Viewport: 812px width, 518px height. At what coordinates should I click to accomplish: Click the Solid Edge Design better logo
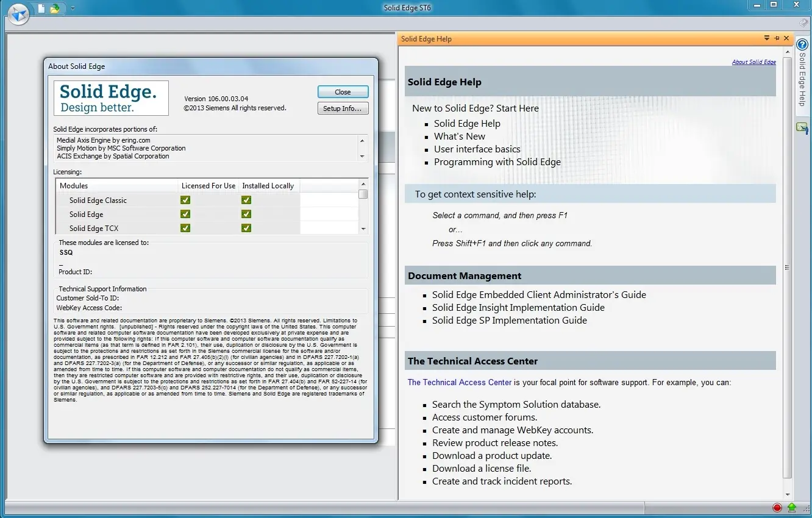(x=111, y=98)
